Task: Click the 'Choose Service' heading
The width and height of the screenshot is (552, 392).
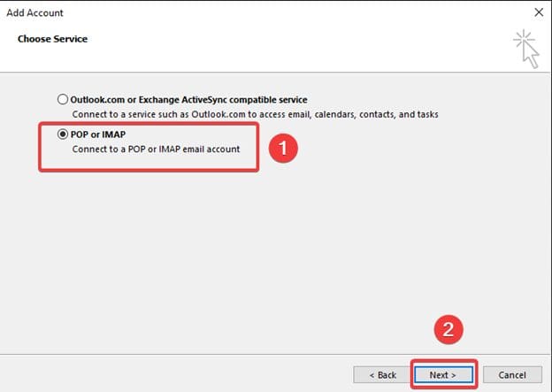Action: [52, 39]
